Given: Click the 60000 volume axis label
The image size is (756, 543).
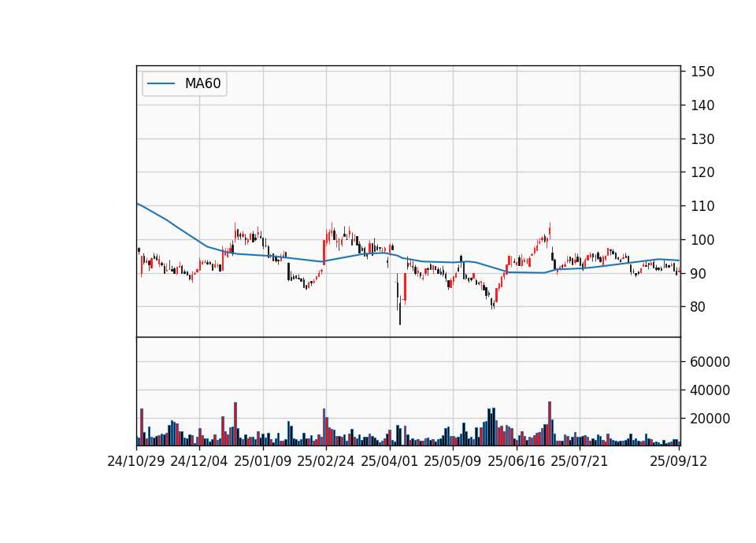Looking at the screenshot, I should pyautogui.click(x=710, y=362).
